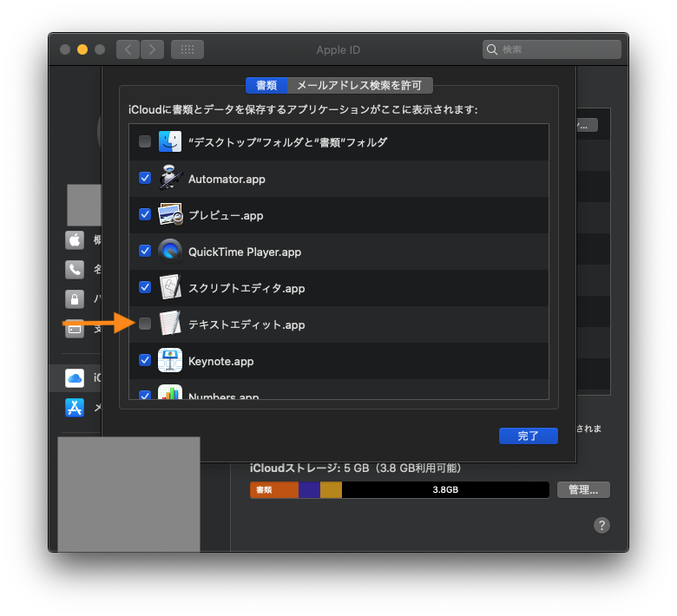
Task: Select the 書類 tab
Action: tap(266, 86)
